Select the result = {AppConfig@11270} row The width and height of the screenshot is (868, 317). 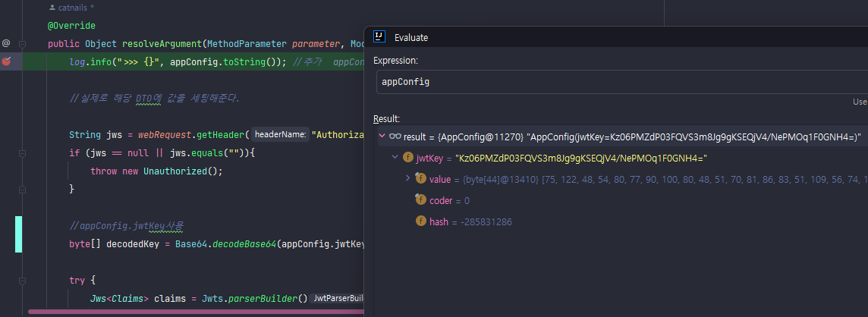pyautogui.click(x=623, y=137)
